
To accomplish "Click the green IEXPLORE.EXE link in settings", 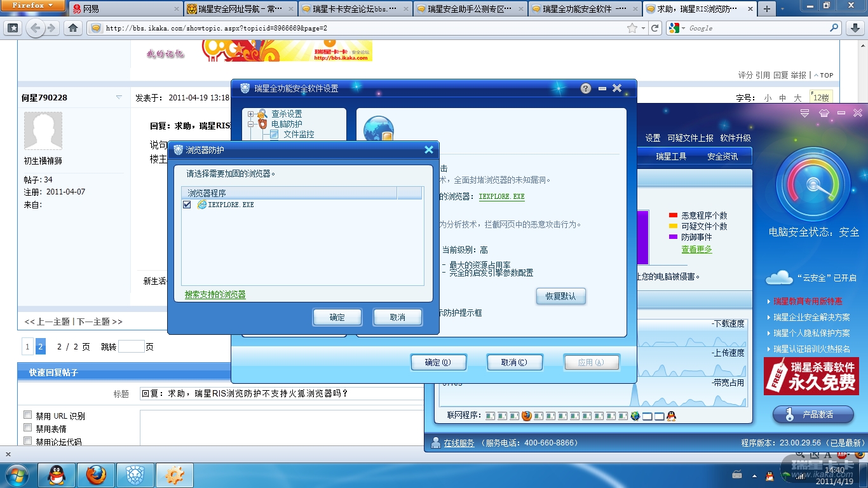I will pyautogui.click(x=502, y=197).
